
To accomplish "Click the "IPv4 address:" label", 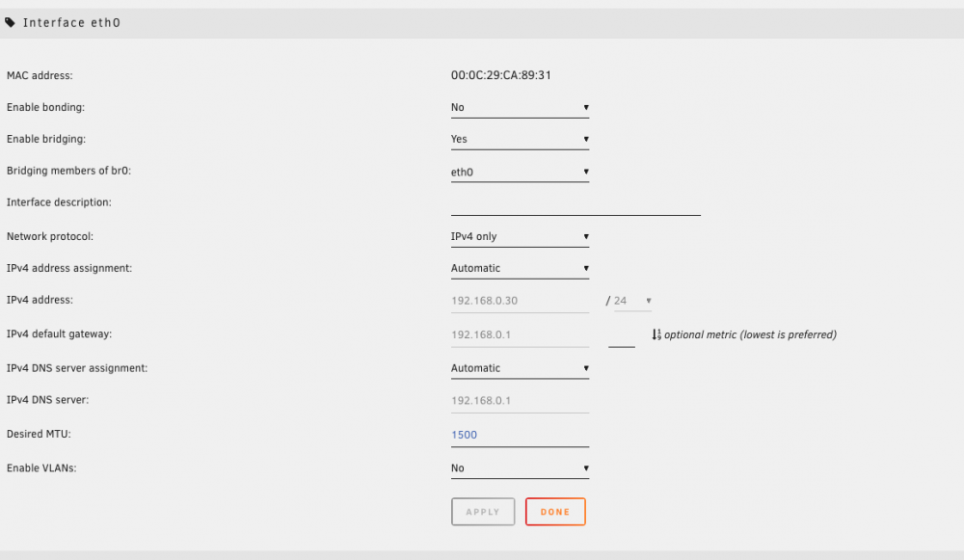I will pyautogui.click(x=40, y=300).
